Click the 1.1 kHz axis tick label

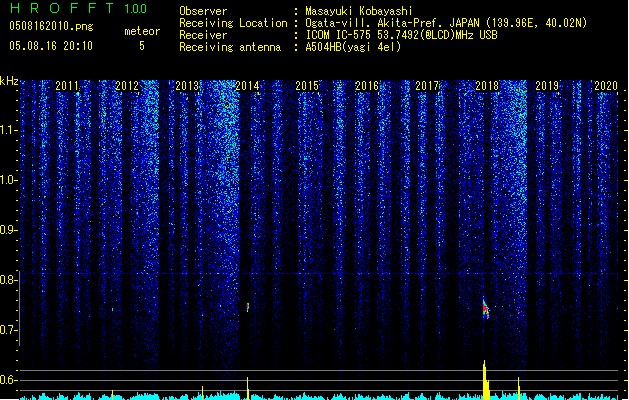tap(8, 130)
